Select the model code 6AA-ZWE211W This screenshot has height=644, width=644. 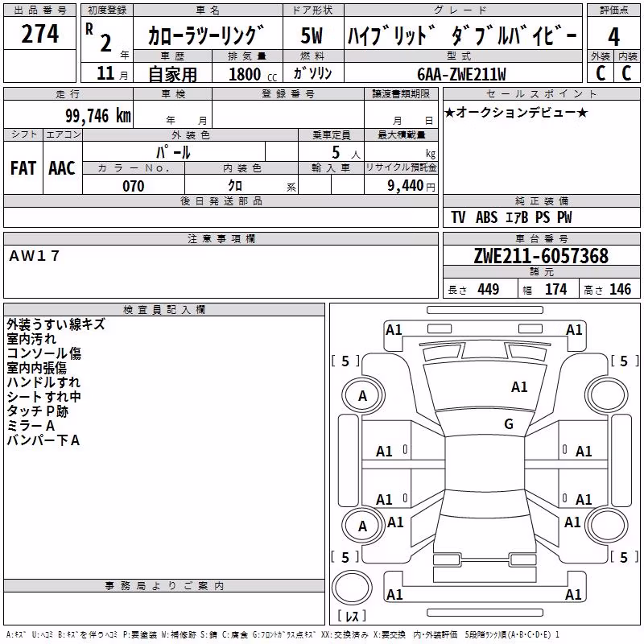pyautogui.click(x=461, y=74)
